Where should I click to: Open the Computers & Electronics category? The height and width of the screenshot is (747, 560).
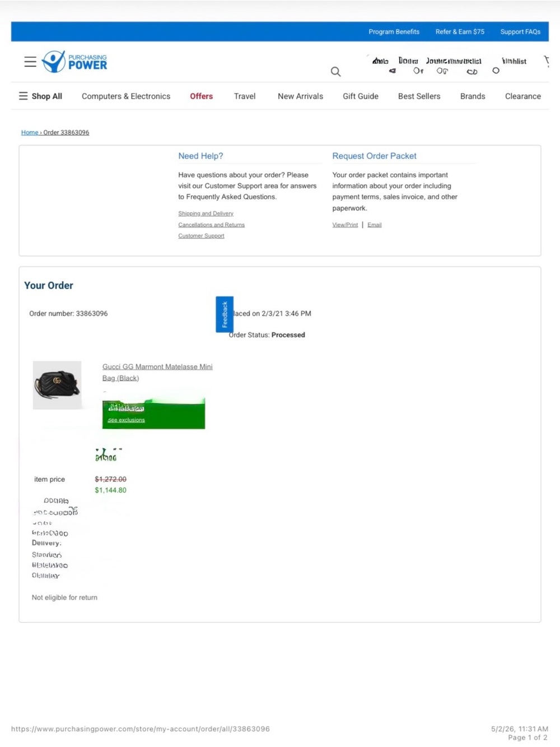coord(126,96)
